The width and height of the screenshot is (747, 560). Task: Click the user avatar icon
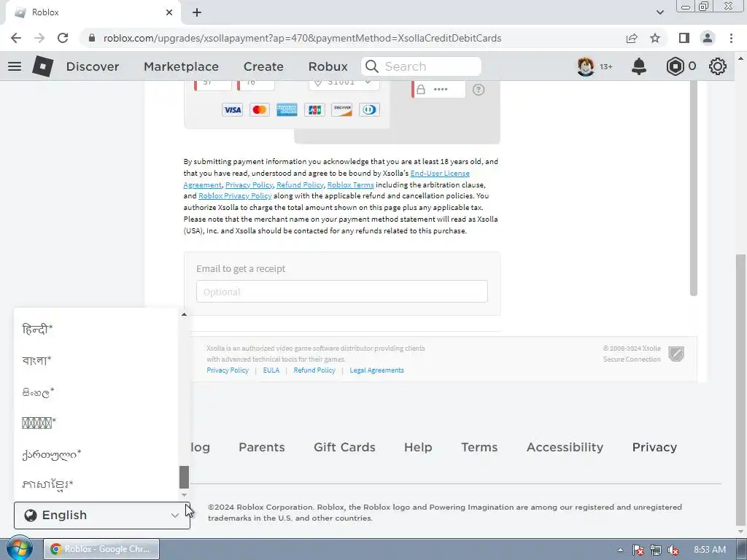pyautogui.click(x=586, y=66)
